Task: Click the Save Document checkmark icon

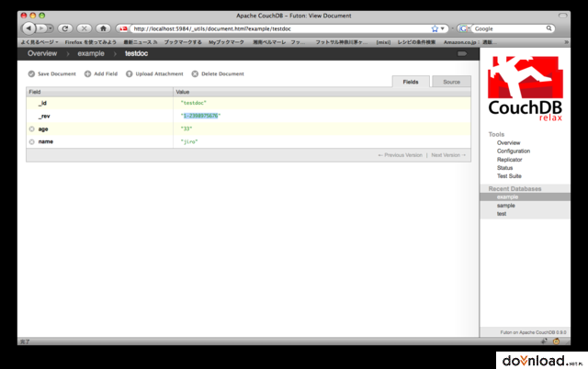Action: tap(31, 73)
